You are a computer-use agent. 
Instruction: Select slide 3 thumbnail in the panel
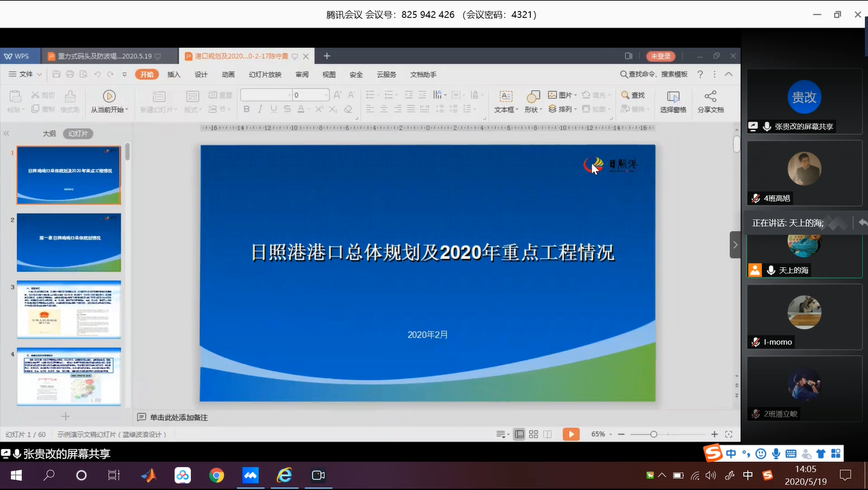tap(69, 309)
